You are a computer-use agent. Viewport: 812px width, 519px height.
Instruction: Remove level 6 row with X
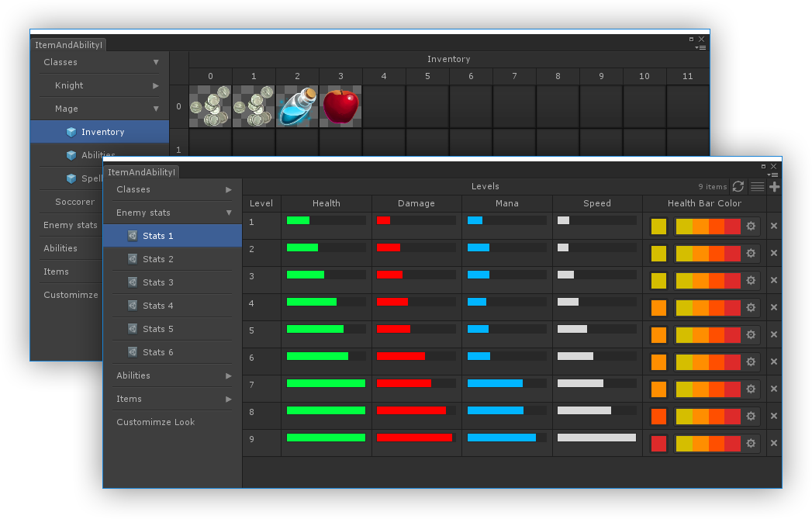(774, 362)
